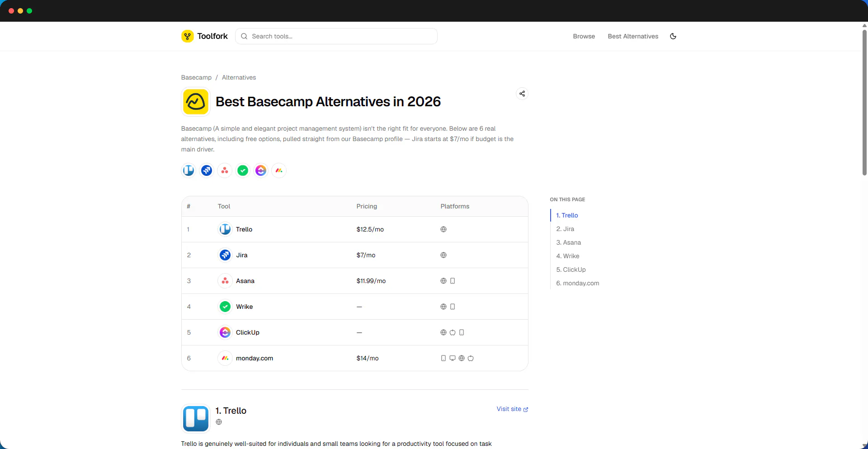This screenshot has width=868, height=449.
Task: Click the page vertical scrollbar thumb
Action: click(864, 102)
